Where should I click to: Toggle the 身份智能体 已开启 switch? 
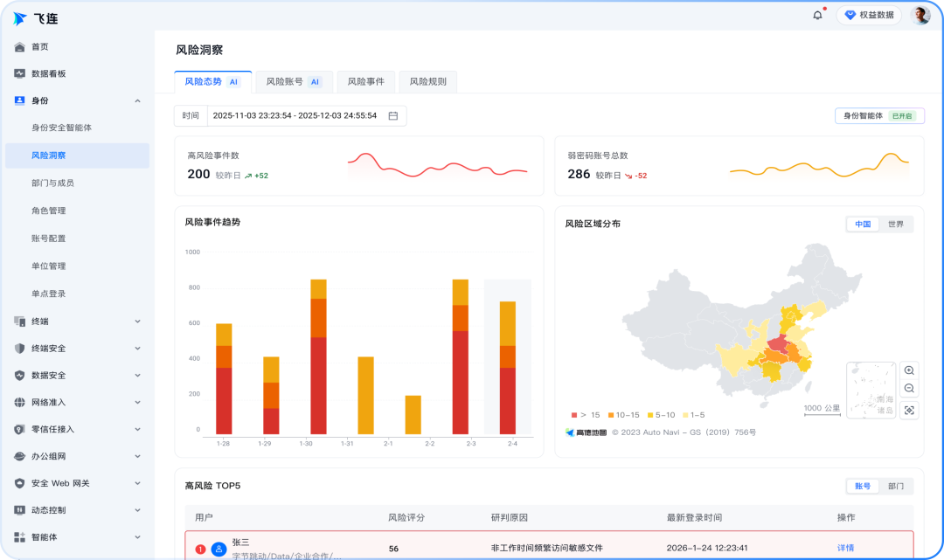879,115
